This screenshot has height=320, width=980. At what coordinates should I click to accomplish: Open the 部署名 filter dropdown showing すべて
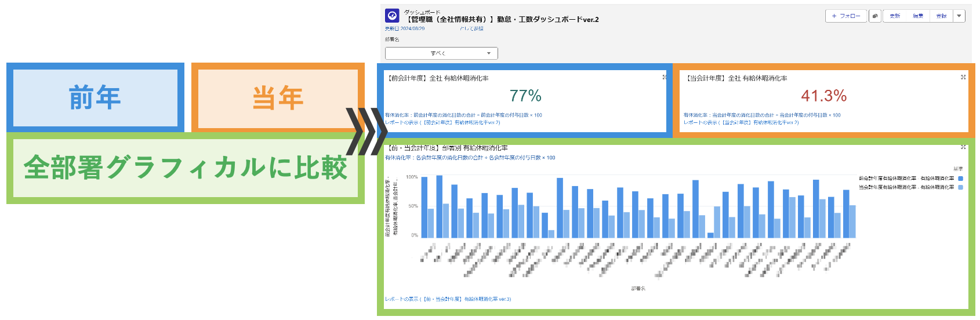pos(441,53)
